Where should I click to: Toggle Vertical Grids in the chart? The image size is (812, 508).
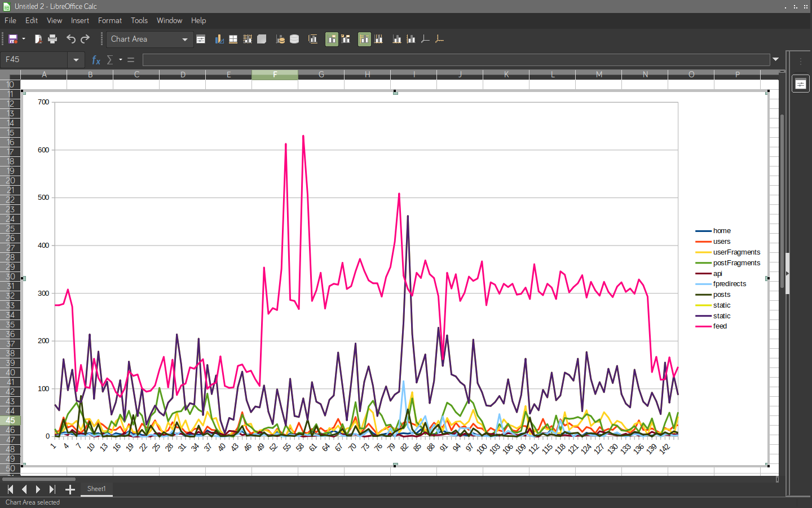point(378,39)
